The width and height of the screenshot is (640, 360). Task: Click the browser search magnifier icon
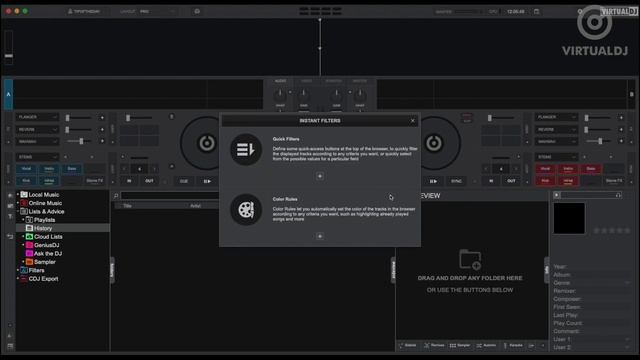(116, 196)
